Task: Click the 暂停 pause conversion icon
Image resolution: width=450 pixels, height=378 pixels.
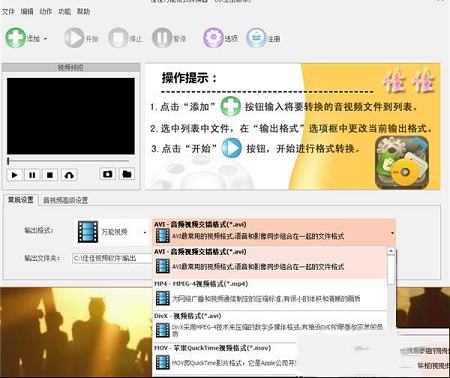Action: click(x=162, y=38)
